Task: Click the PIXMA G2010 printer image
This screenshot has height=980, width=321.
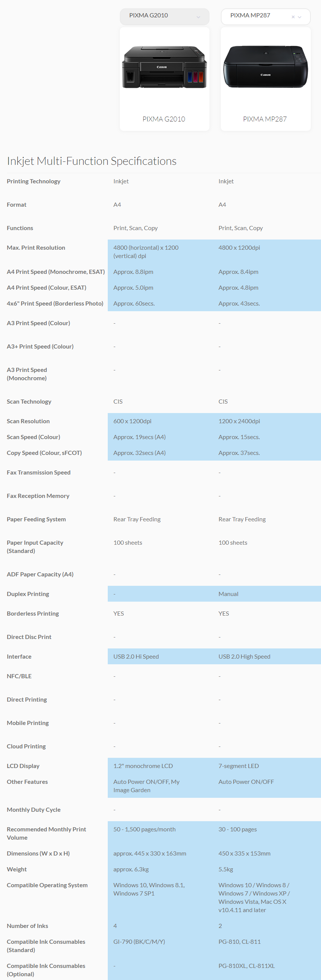Action: click(x=165, y=68)
